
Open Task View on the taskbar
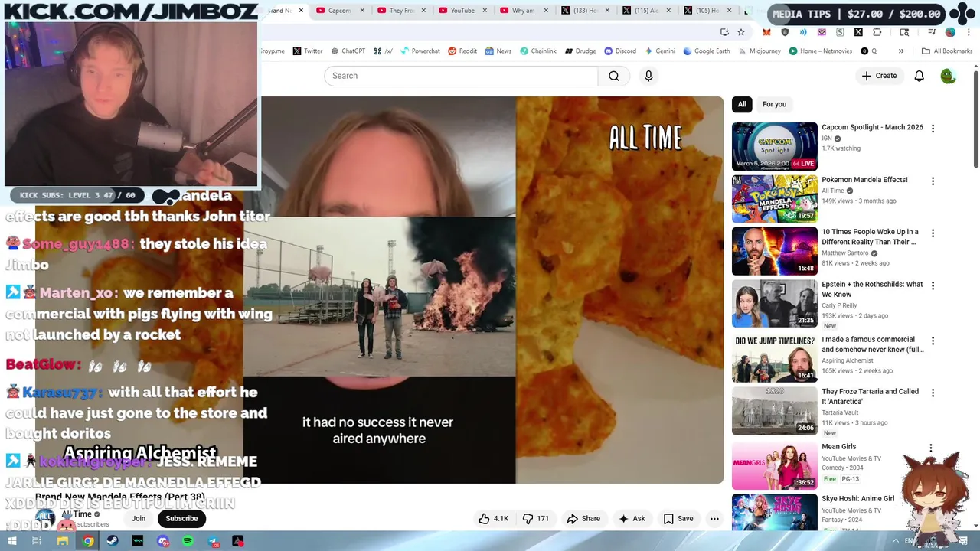[36, 541]
